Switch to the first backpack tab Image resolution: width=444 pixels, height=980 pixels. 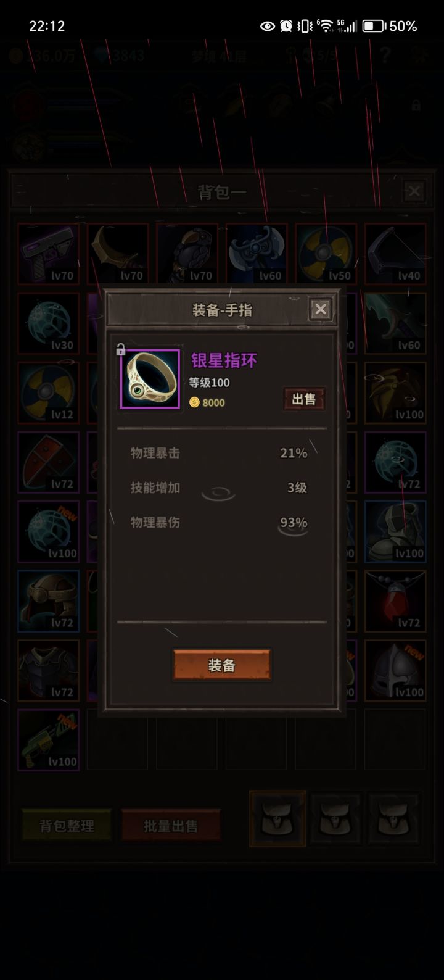tap(277, 818)
